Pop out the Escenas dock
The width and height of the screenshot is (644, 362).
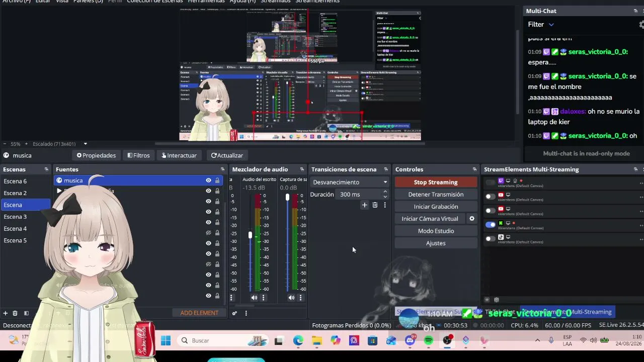click(x=46, y=169)
